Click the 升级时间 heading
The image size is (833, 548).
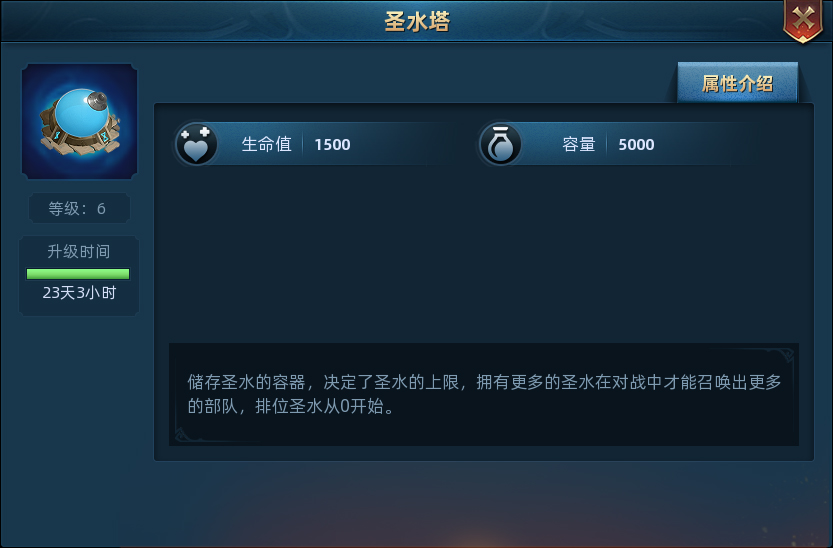[79, 251]
